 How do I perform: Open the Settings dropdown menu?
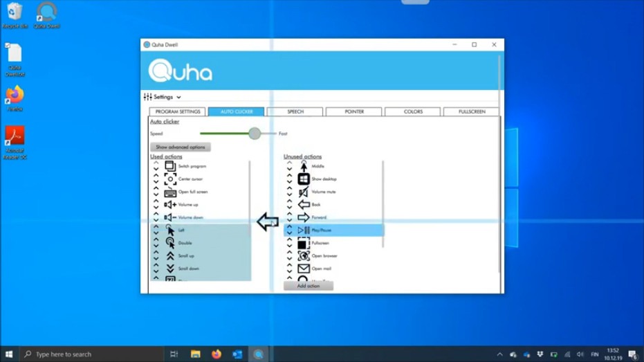163,97
